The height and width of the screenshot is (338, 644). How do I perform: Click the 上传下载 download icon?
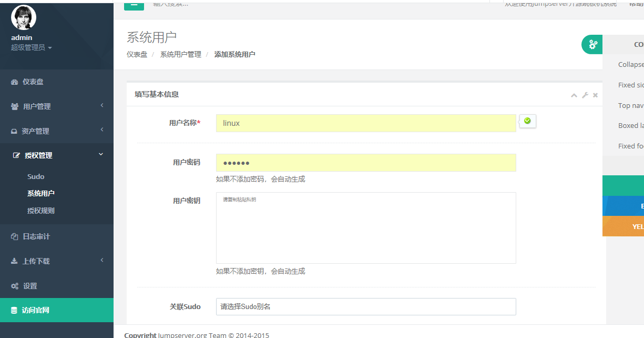[14, 261]
